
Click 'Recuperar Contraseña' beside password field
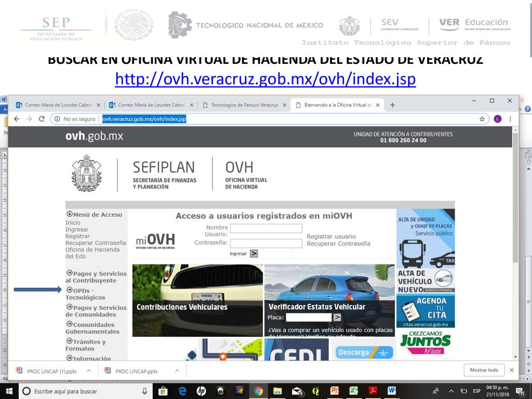(x=339, y=244)
